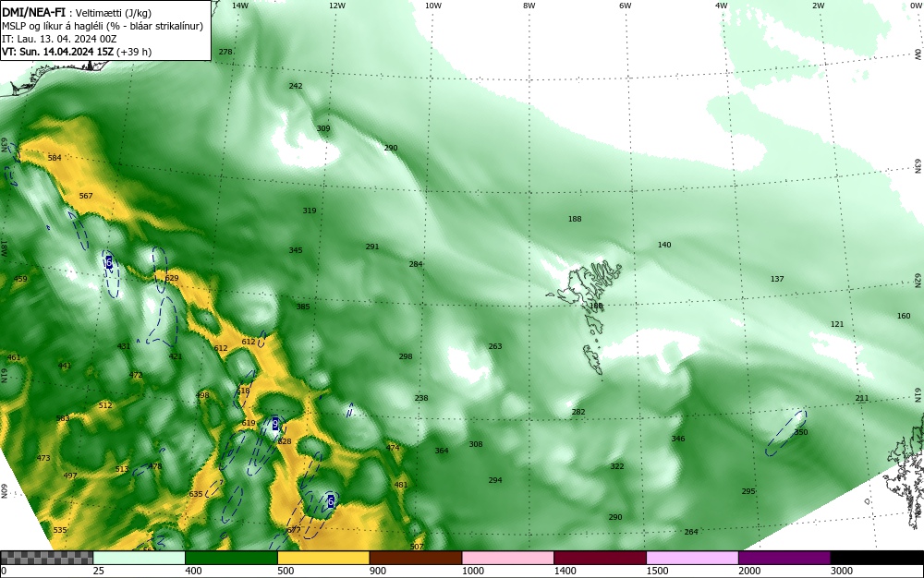Image resolution: width=924 pixels, height=578 pixels.
Task: Click the CAPE value '828' on the map
Action: click(285, 441)
